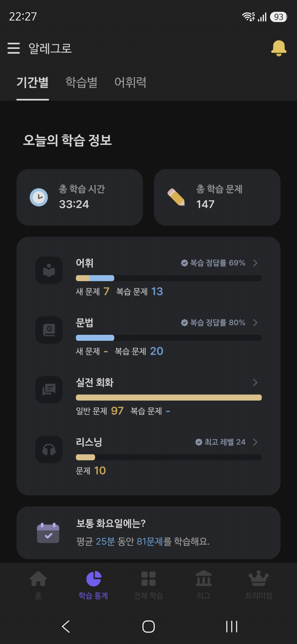Tap the 실전 회화 chat icon
297x644 pixels.
tap(49, 389)
